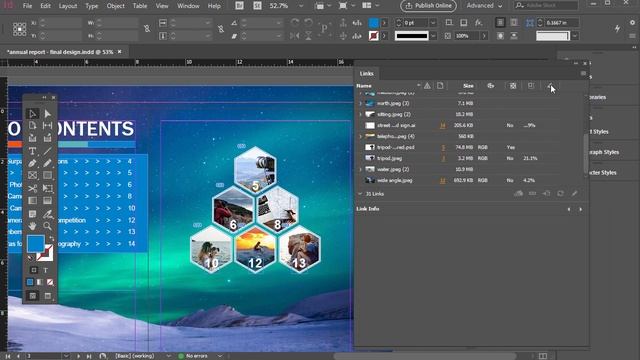Select the Links panel tab
The image size is (640, 360).
click(366, 73)
